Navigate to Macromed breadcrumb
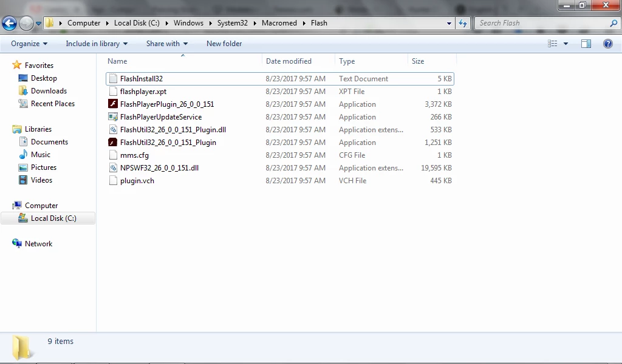622x364 pixels. tap(279, 23)
